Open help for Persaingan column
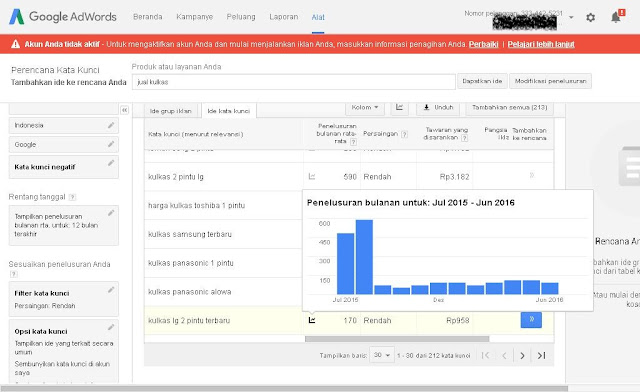This screenshot has height=392, width=640. pos(404,134)
